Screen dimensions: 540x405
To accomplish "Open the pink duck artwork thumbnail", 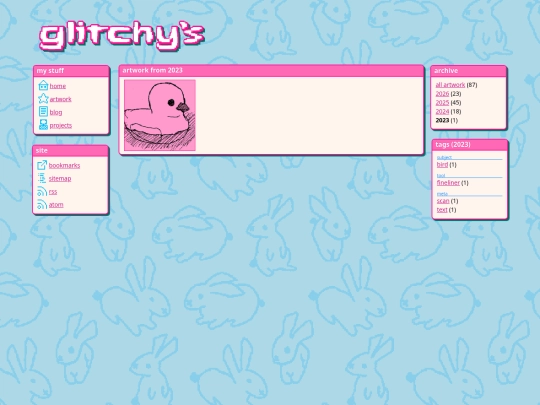I will pos(160,115).
